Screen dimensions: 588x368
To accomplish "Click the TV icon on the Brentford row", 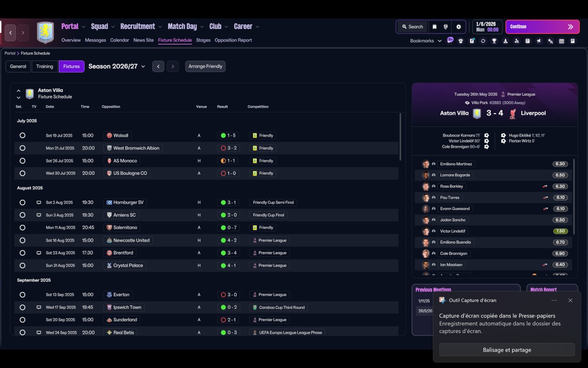I will [39, 253].
